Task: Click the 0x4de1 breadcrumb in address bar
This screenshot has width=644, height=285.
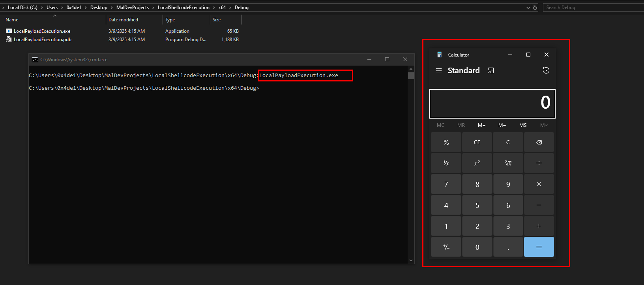Action: 74,8
